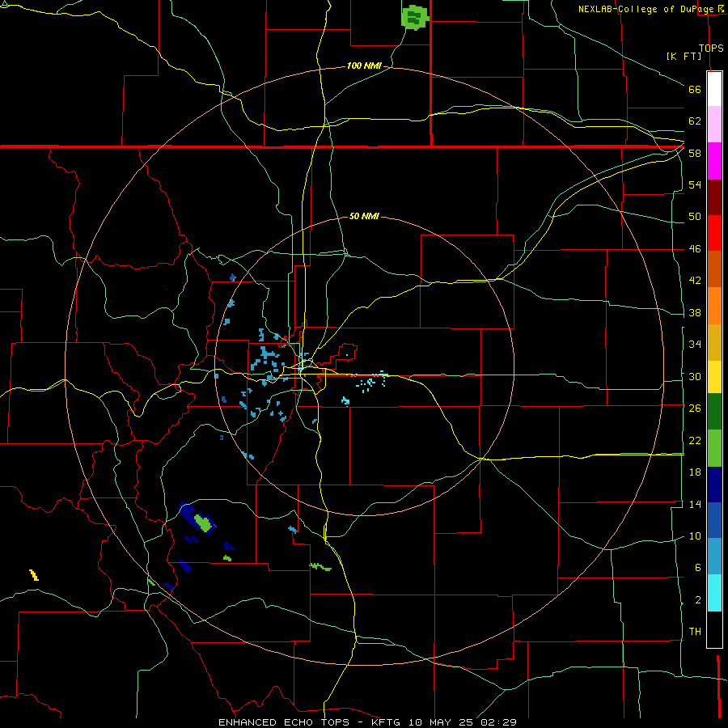Click the 'KFTG' radar site identifier
Viewport: 728px width, 728px height.
point(387,722)
